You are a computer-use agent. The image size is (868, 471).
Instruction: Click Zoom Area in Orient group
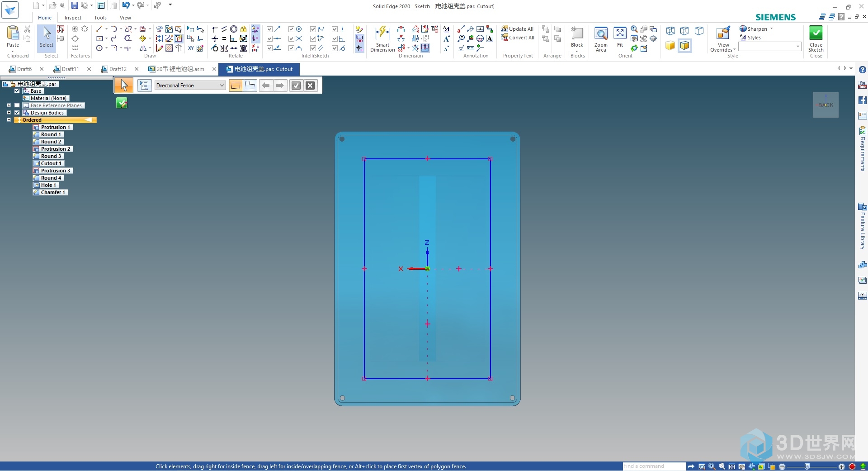click(x=601, y=39)
